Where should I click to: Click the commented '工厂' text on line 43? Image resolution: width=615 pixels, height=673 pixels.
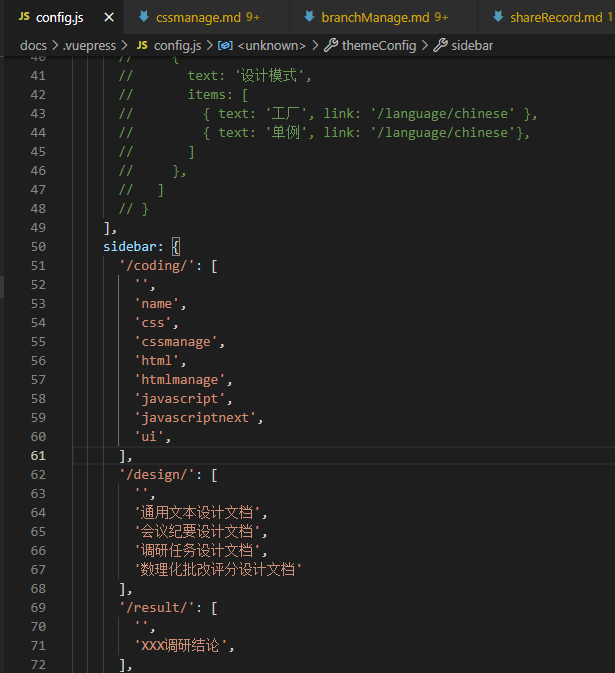pos(286,114)
